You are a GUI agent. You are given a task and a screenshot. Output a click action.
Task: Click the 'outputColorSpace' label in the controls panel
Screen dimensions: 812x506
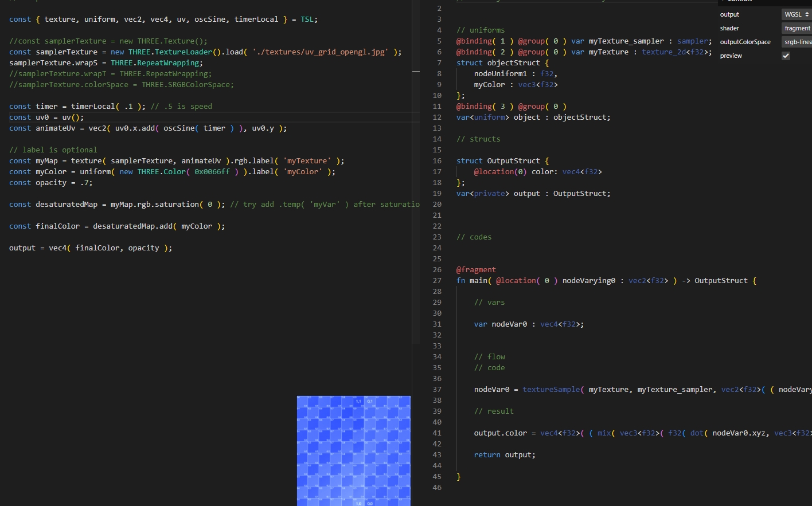745,42
